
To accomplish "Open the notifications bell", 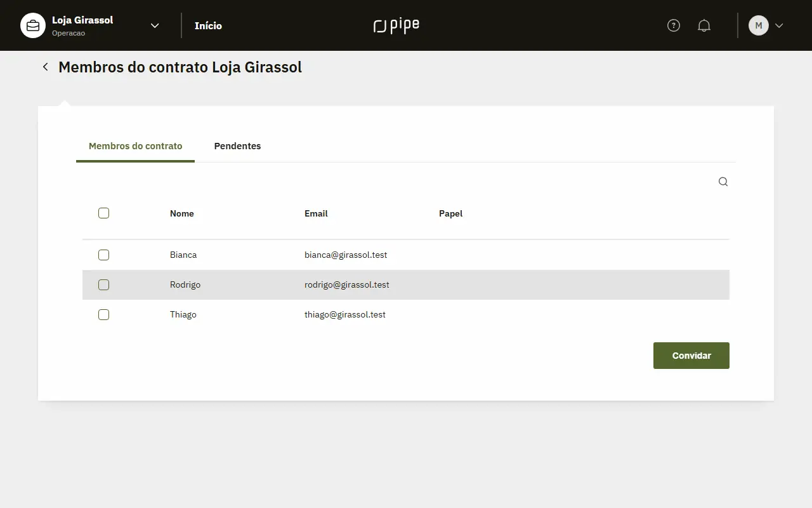I will tap(704, 25).
